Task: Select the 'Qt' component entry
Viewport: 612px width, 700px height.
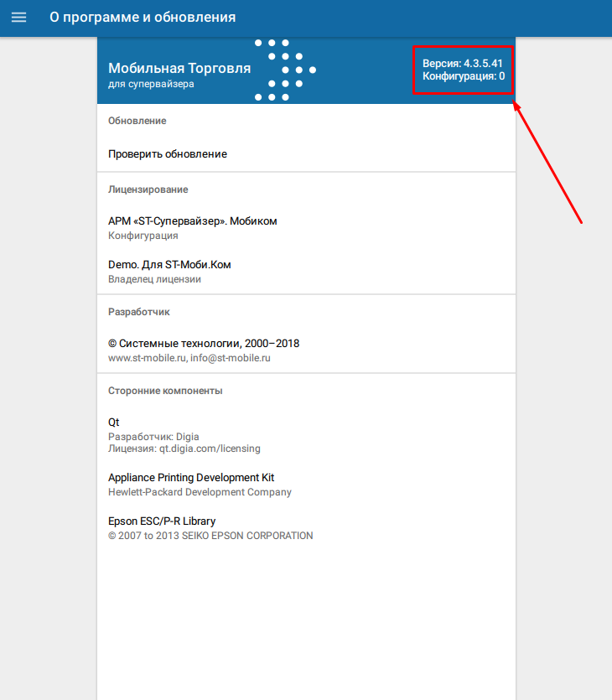Action: coord(114,423)
